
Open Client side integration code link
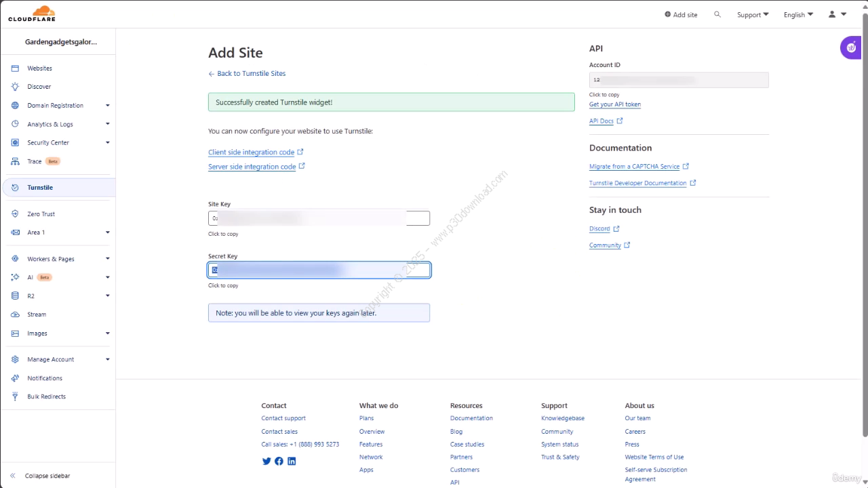256,152
